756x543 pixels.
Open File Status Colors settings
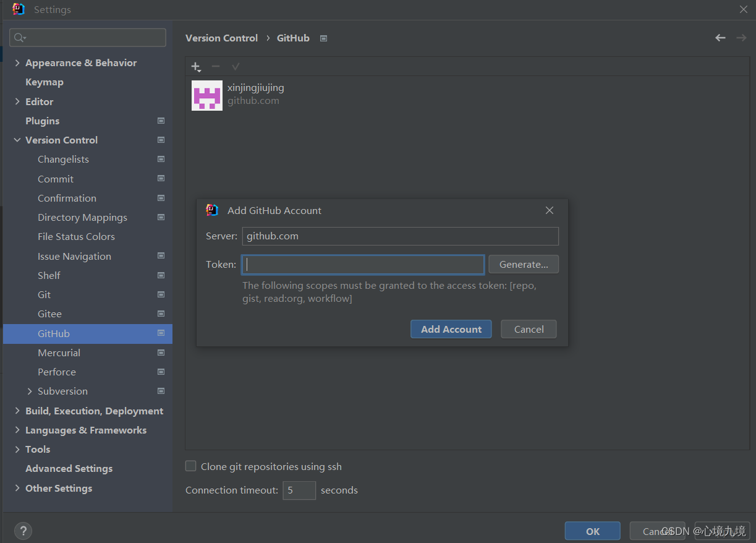point(76,236)
